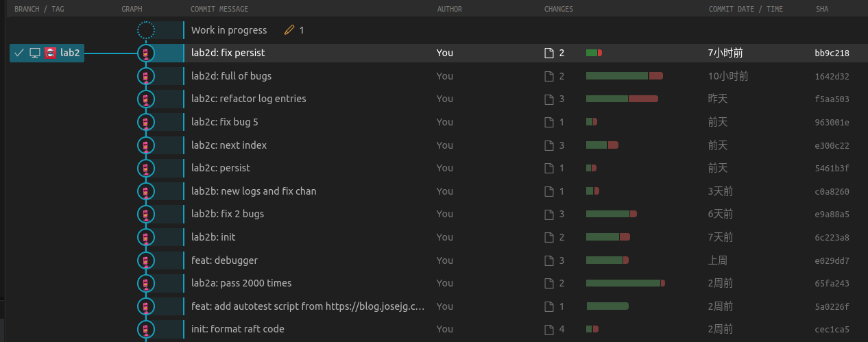Select the lab2 branch label
Screen dimensions: 868x342
[69, 53]
